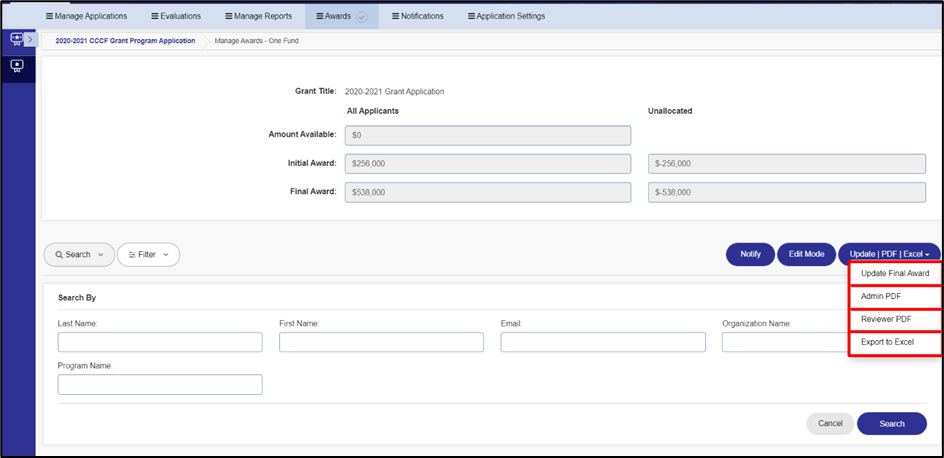Select Update Final Award menu option
Screen dimensions: 944x458
tap(895, 273)
